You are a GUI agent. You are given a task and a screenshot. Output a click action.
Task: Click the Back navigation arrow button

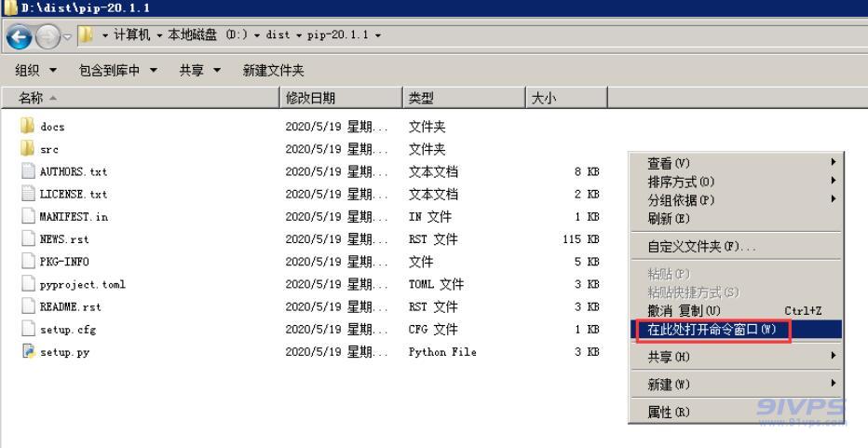tap(20, 37)
